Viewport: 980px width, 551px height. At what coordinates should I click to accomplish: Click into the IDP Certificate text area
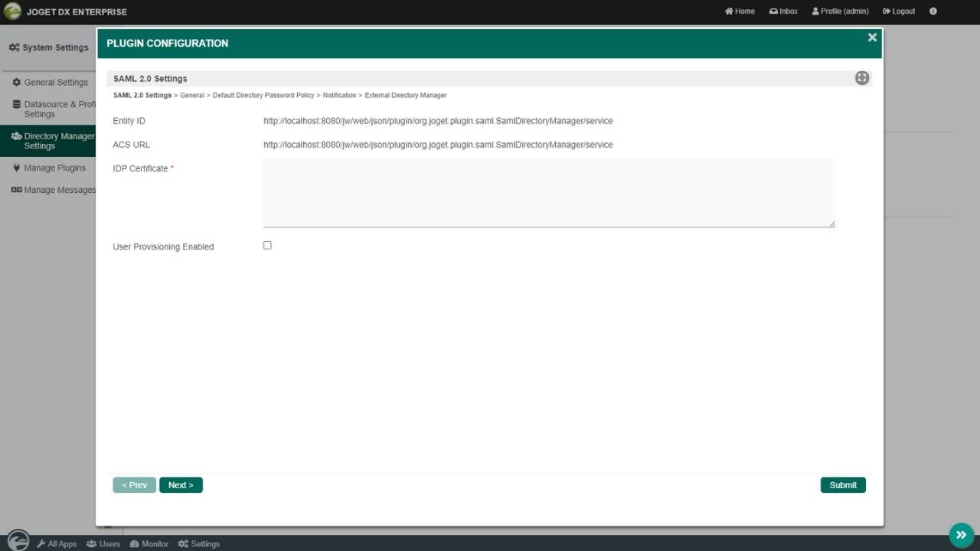(x=549, y=193)
